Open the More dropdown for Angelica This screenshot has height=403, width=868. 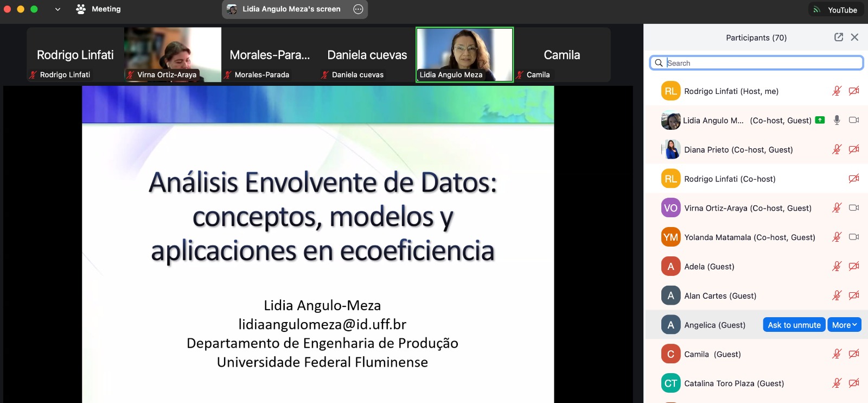[x=845, y=325]
